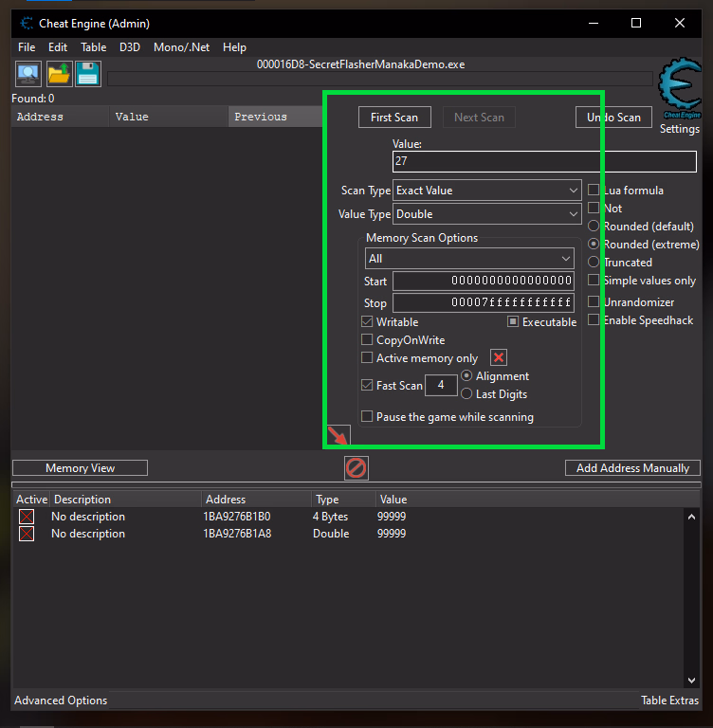This screenshot has width=713, height=728.
Task: Open the Scan Type dropdown
Action: 486,191
